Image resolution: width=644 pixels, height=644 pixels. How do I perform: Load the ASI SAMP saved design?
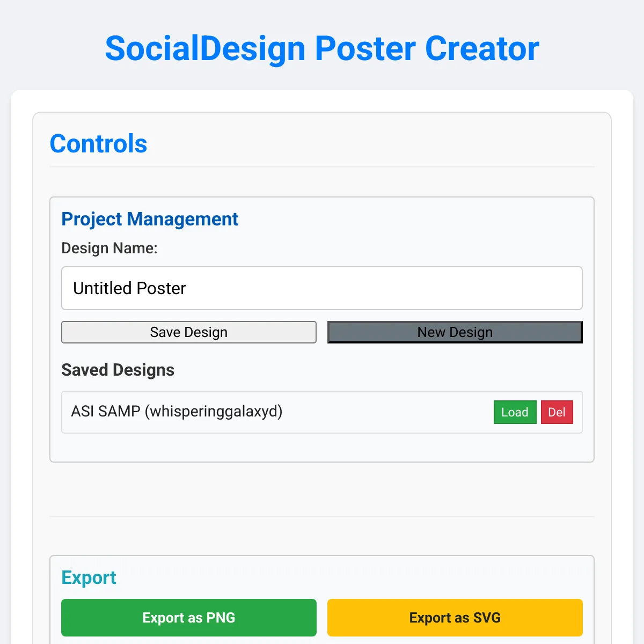point(515,412)
